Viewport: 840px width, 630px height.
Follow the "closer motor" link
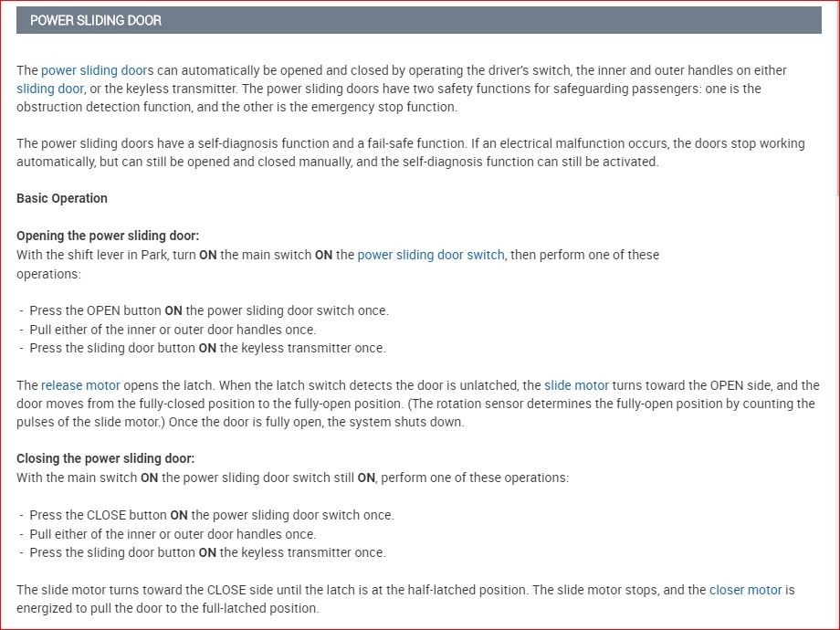(745, 590)
